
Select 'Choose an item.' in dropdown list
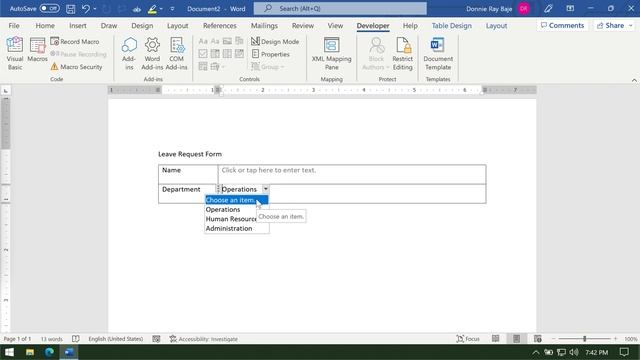point(236,200)
